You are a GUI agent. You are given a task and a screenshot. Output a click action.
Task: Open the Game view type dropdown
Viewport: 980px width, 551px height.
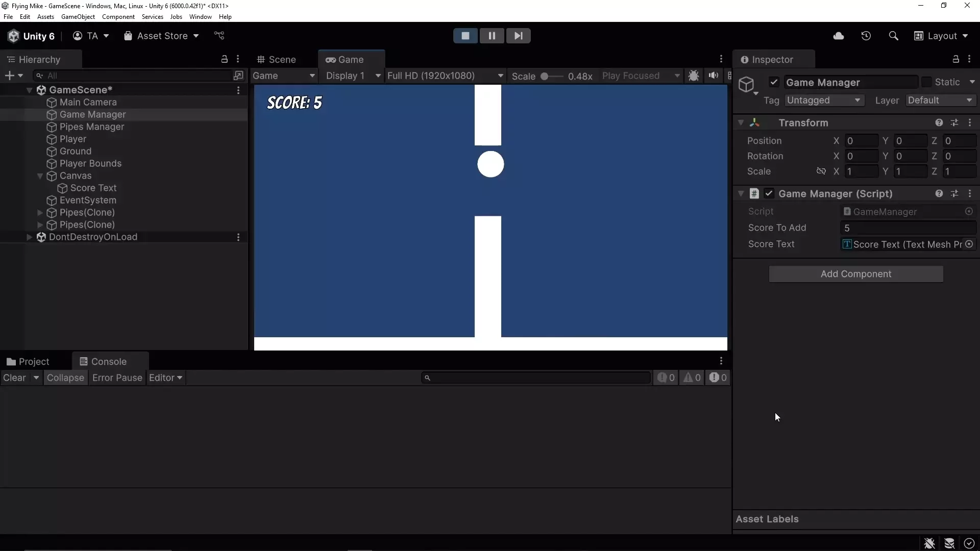point(284,76)
